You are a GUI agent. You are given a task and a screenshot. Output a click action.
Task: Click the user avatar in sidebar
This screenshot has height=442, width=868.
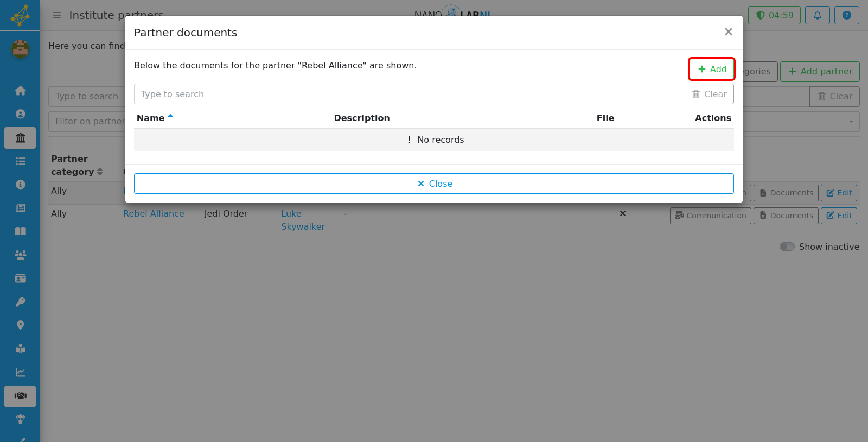tap(20, 49)
